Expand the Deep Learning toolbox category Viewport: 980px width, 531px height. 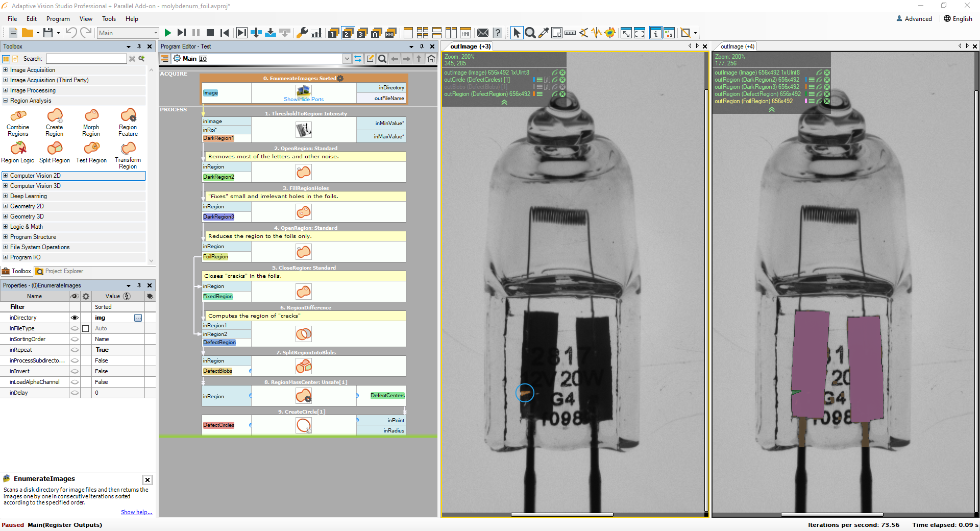tap(5, 196)
